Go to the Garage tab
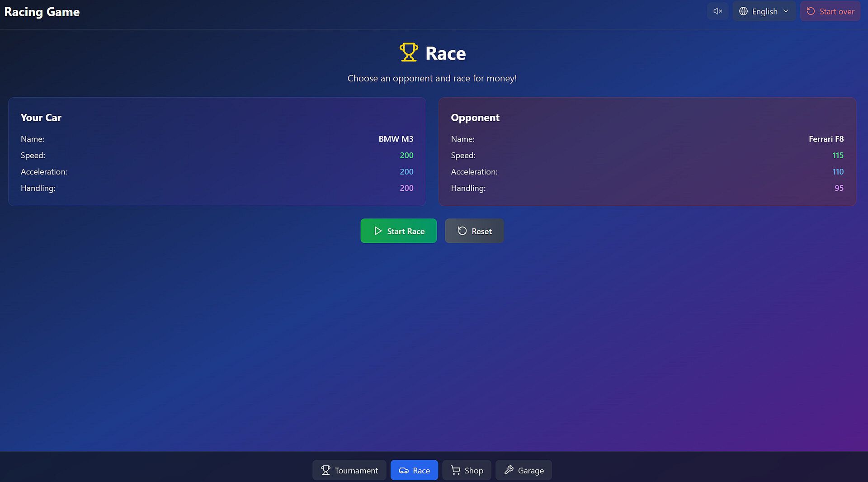The image size is (868, 482). pyautogui.click(x=524, y=470)
